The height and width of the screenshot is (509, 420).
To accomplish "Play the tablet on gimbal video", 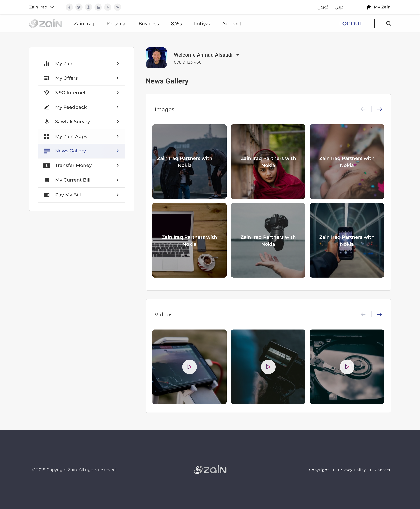I will [x=189, y=367].
